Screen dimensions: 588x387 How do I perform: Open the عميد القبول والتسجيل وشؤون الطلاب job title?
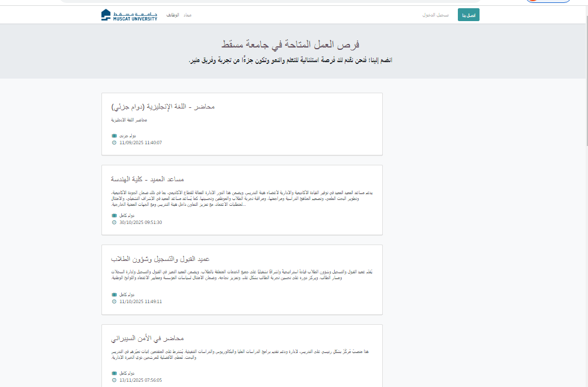(x=160, y=259)
